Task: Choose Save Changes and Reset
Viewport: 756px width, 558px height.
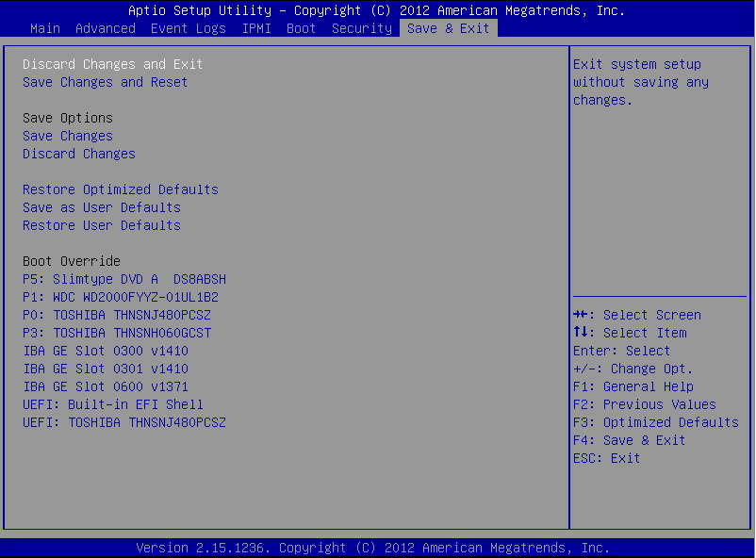Action: coord(106,82)
